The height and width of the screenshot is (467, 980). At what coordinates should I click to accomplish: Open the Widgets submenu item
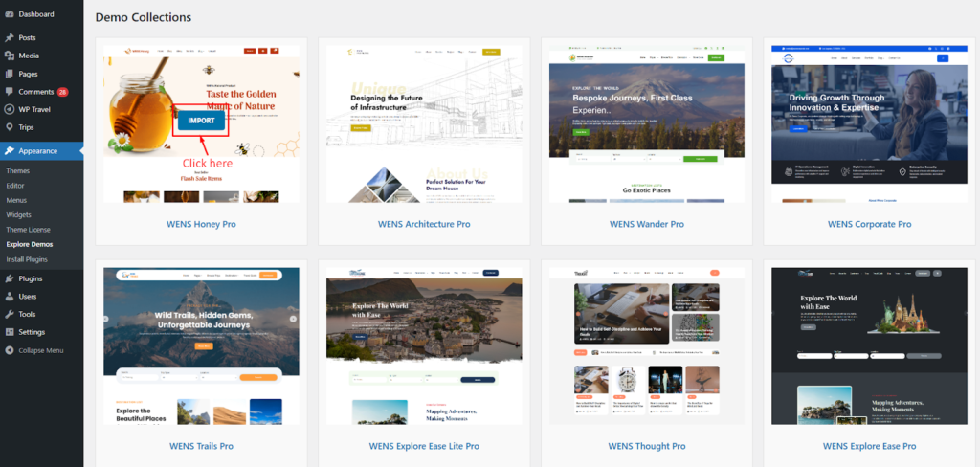(x=19, y=214)
